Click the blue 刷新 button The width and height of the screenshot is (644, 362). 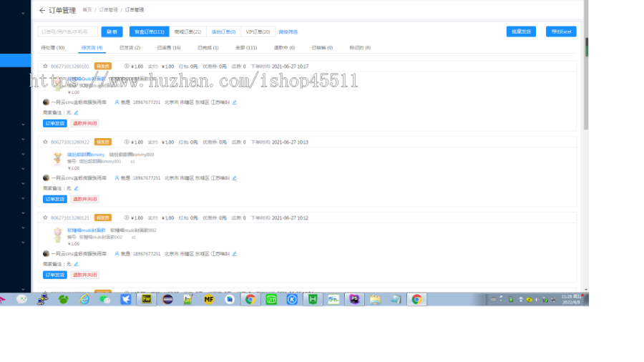coord(112,31)
